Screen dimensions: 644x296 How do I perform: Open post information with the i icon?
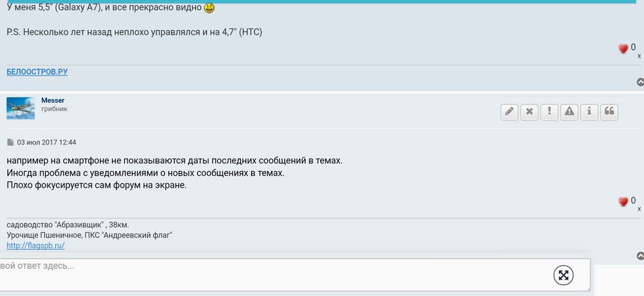589,112
